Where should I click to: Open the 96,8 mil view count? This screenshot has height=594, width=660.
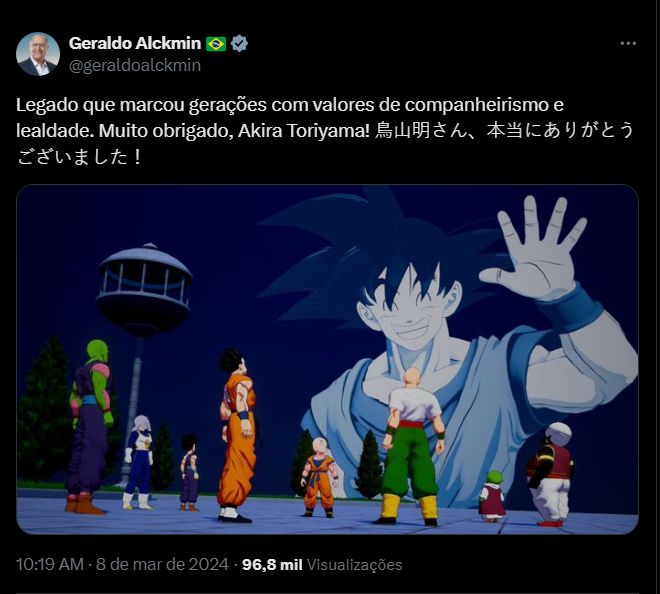click(272, 565)
